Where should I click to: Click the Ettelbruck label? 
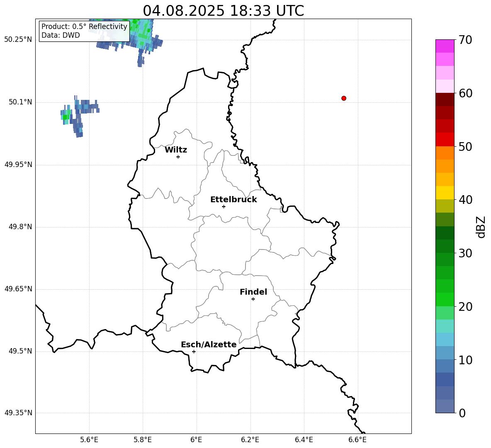pyautogui.click(x=233, y=200)
